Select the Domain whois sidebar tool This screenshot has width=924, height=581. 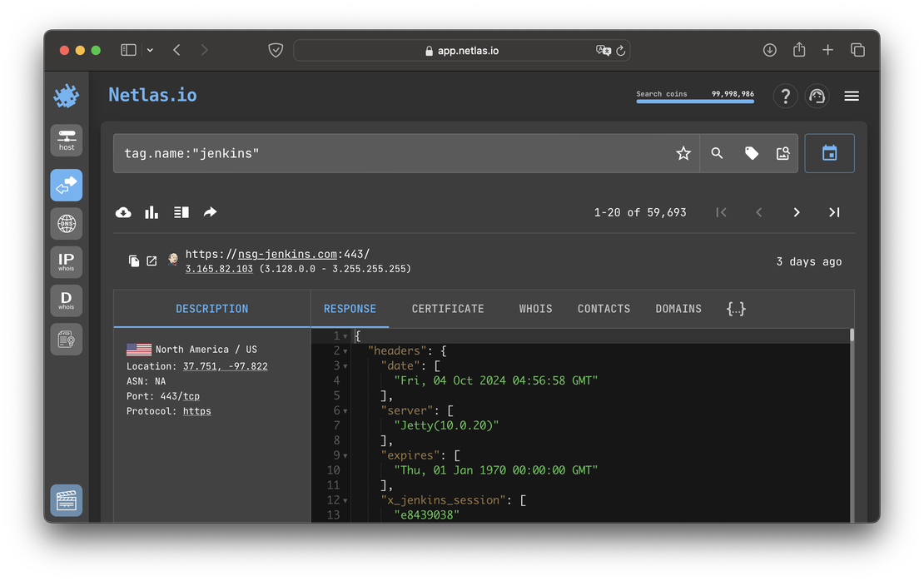point(66,300)
